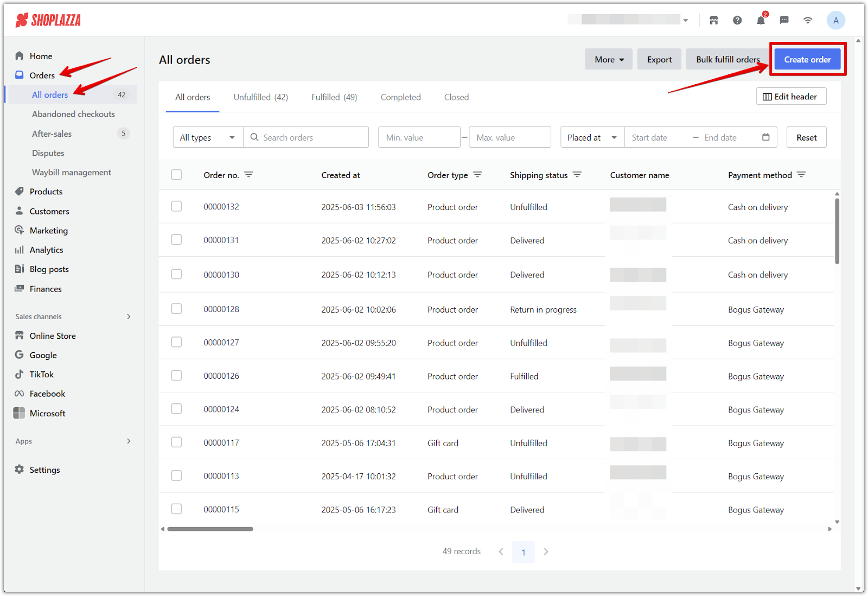Click the calendar icon in date range
Image resolution: width=868 pixels, height=596 pixels.
(765, 137)
